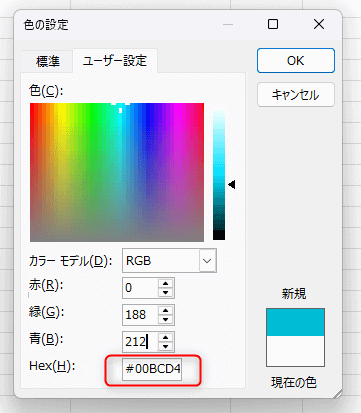
Task: Click the black luminance slider arrow marker
Action: tap(232, 184)
